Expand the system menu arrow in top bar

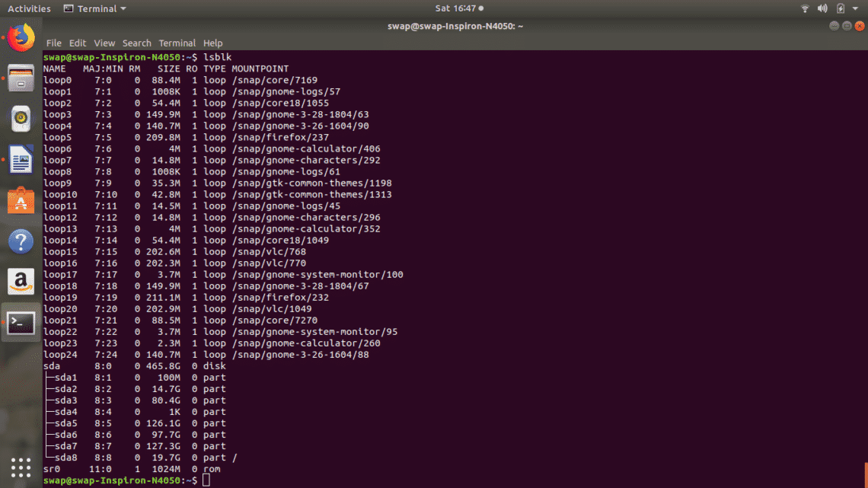tap(856, 8)
